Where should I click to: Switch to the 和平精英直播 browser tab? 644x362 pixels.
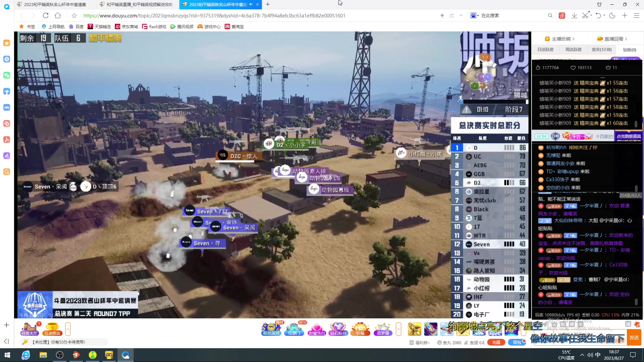click(138, 4)
